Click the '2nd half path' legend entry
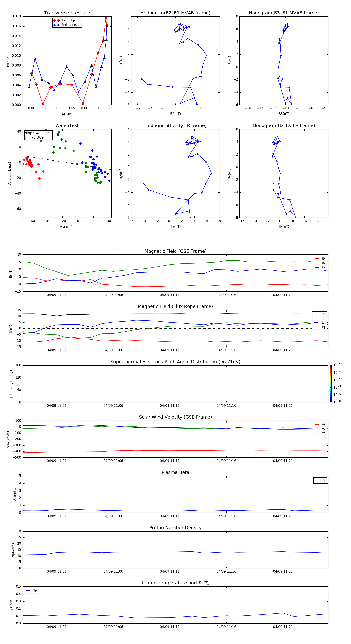Screen dimensions: 351x644 click(x=67, y=25)
